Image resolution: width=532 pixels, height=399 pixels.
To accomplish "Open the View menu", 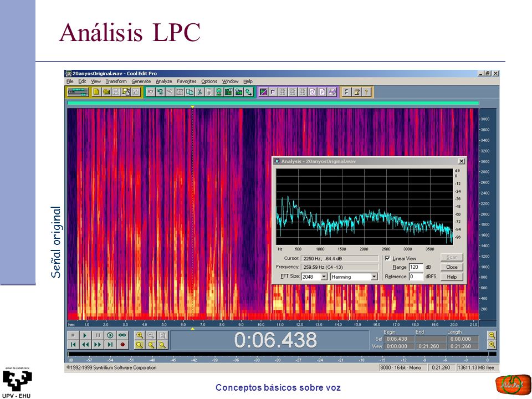I will coord(96,81).
